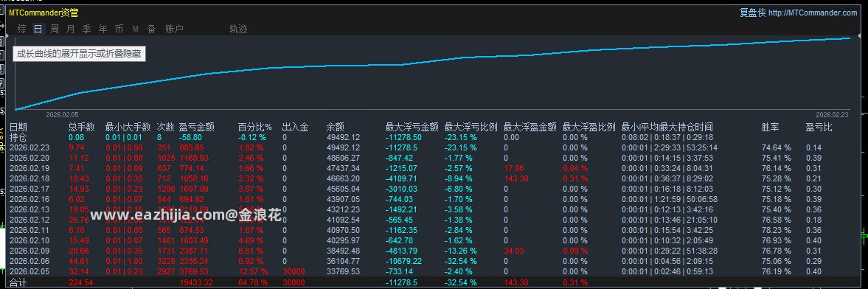Viewport: 868px width, 289px height.
Task: Collapse the growth curve using left triangle
Action: tap(7, 37)
